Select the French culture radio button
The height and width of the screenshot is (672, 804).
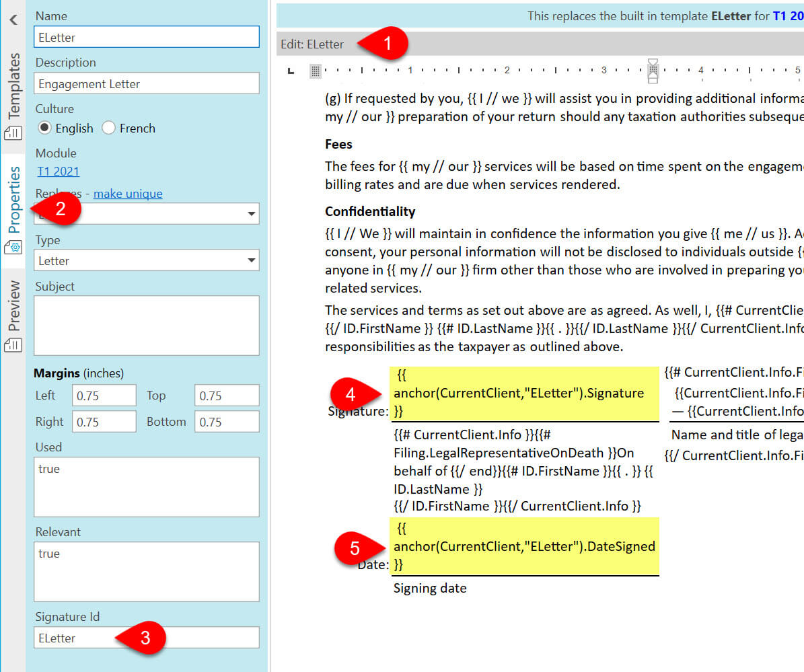[108, 128]
